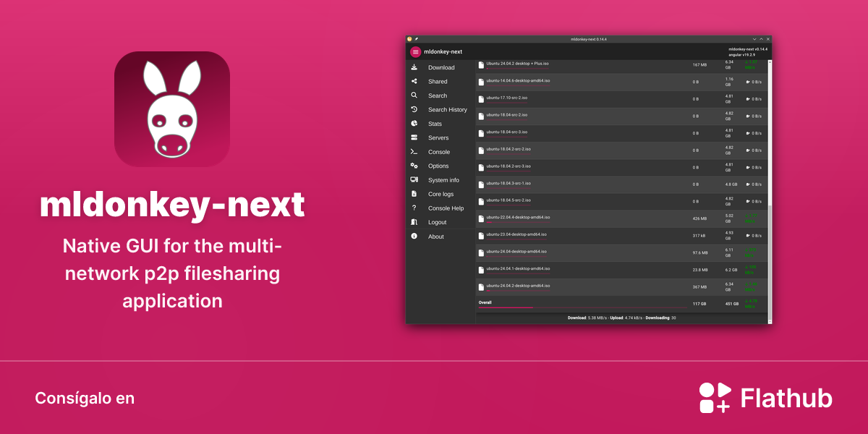This screenshot has width=868, height=434.
Task: Click the 426 MB downloaded value
Action: pos(699,218)
